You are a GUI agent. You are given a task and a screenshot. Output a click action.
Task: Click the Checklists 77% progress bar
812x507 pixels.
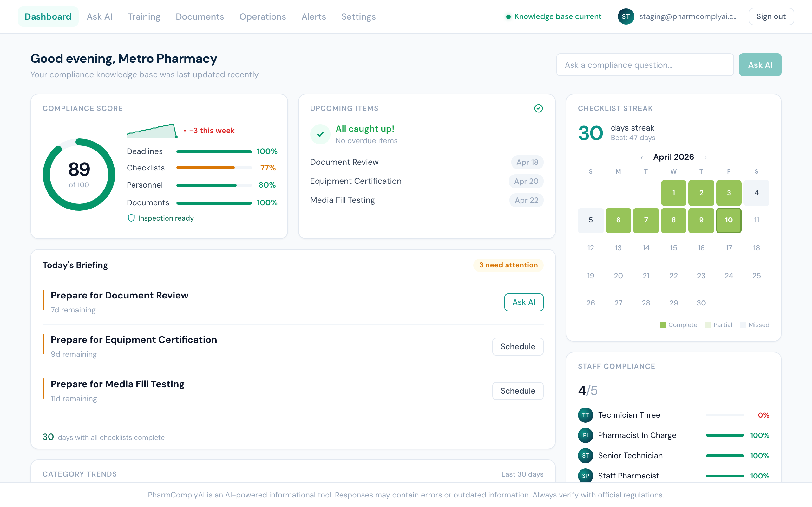coord(214,168)
